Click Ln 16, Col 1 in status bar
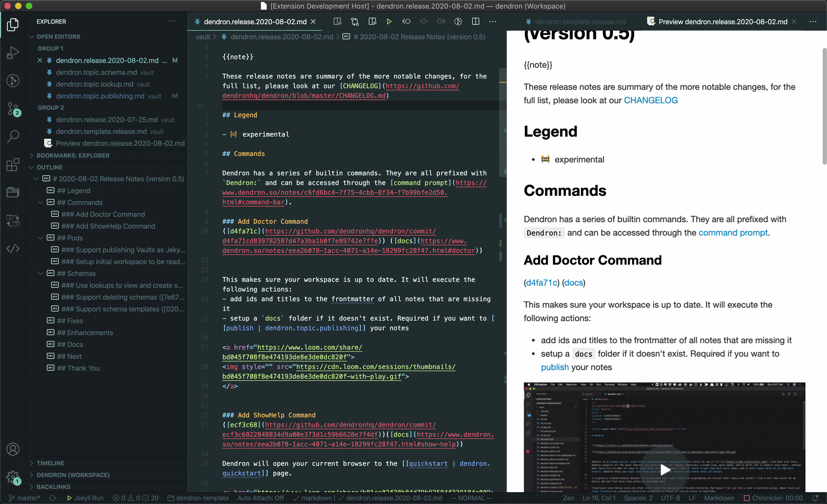 pyautogui.click(x=599, y=498)
